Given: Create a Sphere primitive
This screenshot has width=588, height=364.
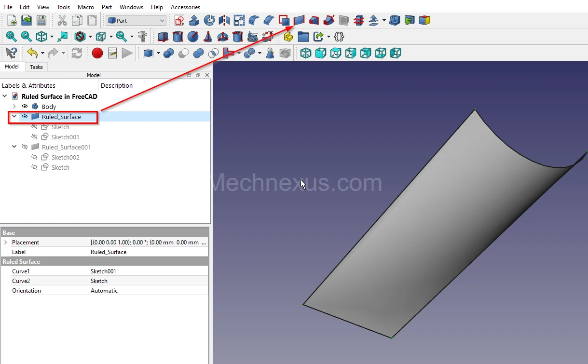Looking at the screenshot, I should coord(193,37).
